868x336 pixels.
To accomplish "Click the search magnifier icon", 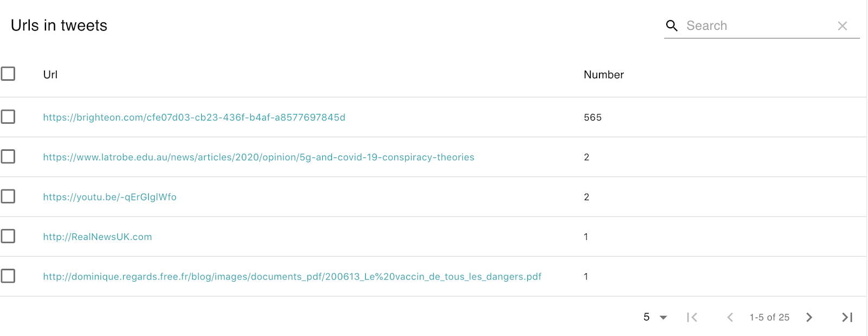I will coord(672,26).
